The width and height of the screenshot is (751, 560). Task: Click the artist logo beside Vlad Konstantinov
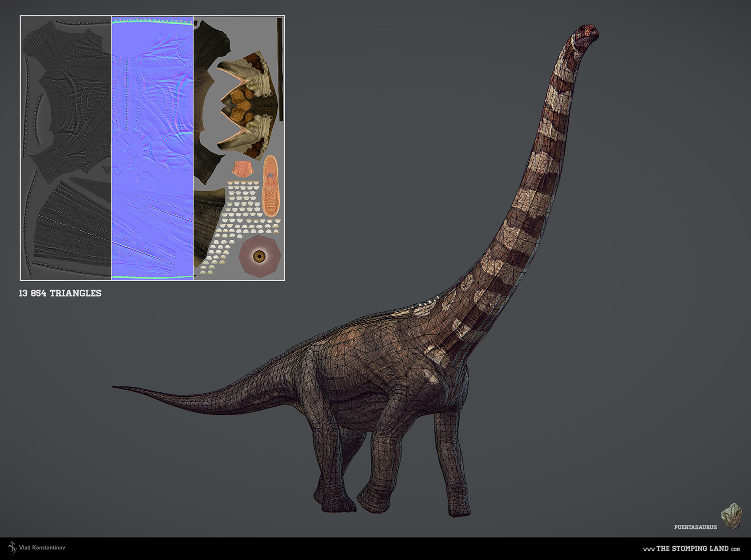[12, 547]
